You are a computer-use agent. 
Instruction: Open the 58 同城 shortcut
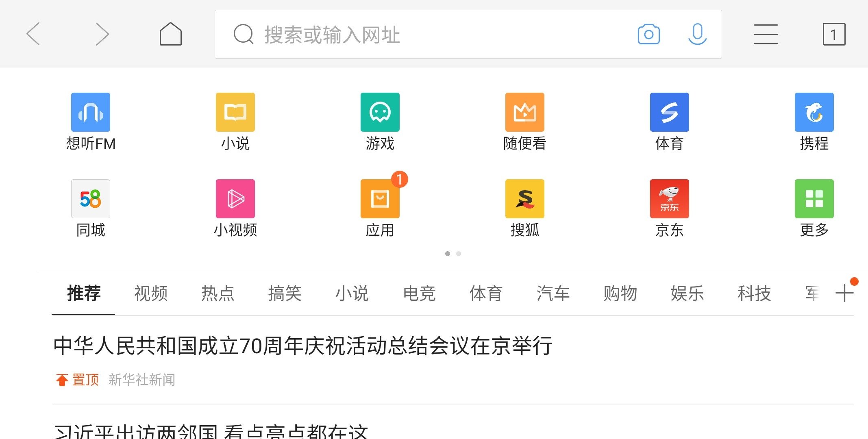(91, 208)
